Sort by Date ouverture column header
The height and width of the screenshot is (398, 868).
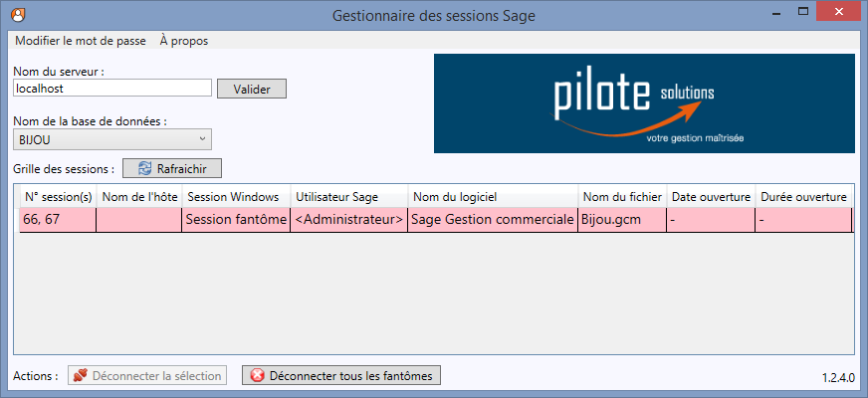[x=710, y=196]
